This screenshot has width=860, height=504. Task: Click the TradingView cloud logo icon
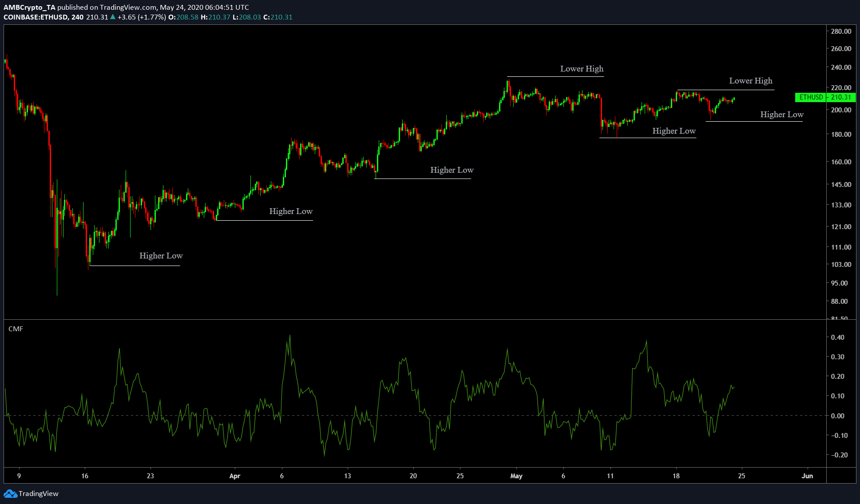(10, 494)
